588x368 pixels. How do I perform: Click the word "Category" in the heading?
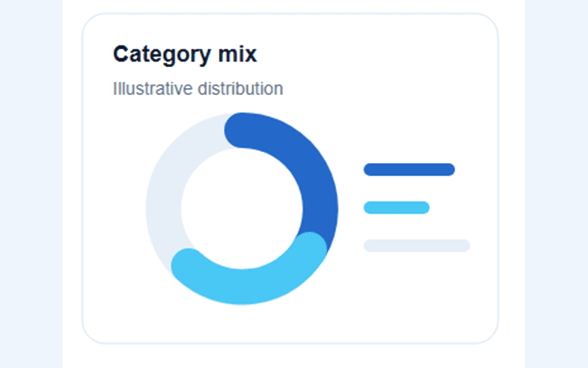[x=162, y=55]
